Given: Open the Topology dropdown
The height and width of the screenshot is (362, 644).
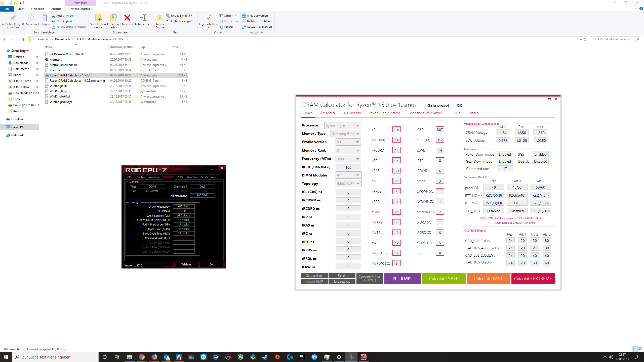Looking at the screenshot, I should click(x=348, y=184).
